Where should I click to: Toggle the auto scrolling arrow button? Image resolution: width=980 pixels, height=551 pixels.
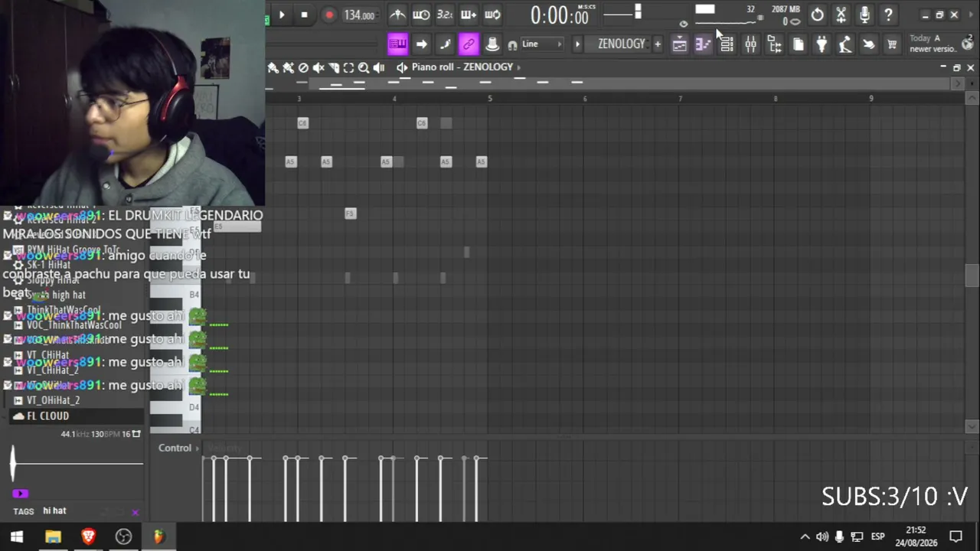[421, 44]
